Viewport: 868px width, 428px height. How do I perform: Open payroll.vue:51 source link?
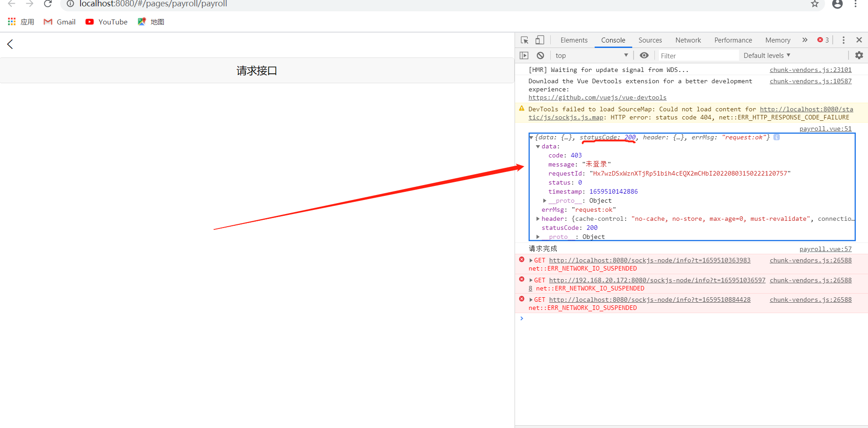click(x=825, y=128)
